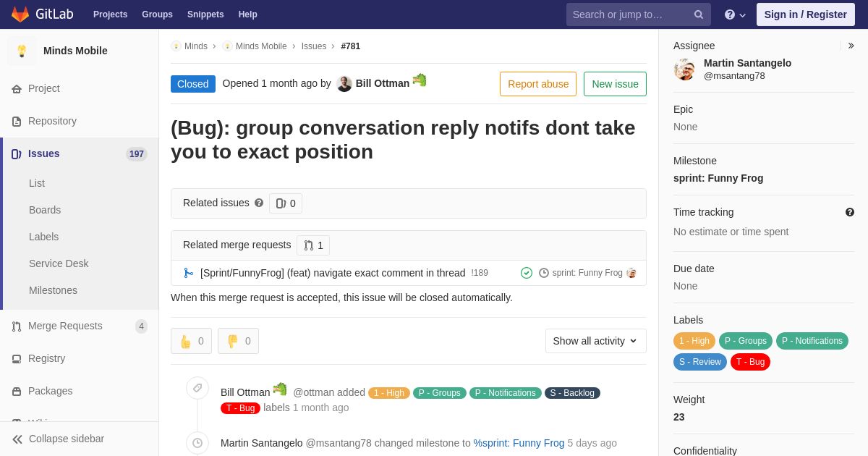The width and height of the screenshot is (868, 456).
Task: Open Service Desk submenu item
Action: 59,263
